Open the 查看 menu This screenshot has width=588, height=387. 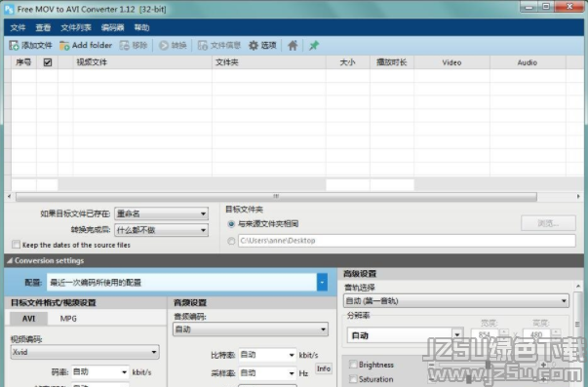point(43,27)
